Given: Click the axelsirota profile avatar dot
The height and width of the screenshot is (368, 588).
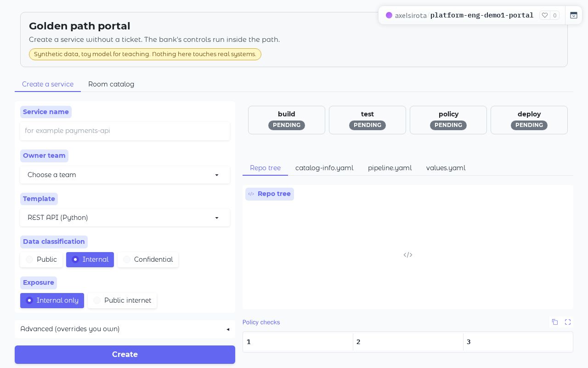Looking at the screenshot, I should click(x=389, y=15).
